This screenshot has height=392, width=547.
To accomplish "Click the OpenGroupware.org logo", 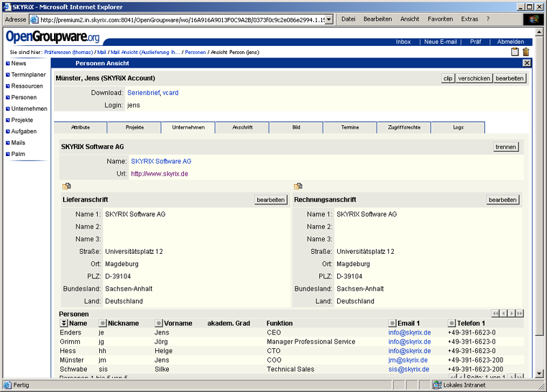I will click(53, 37).
